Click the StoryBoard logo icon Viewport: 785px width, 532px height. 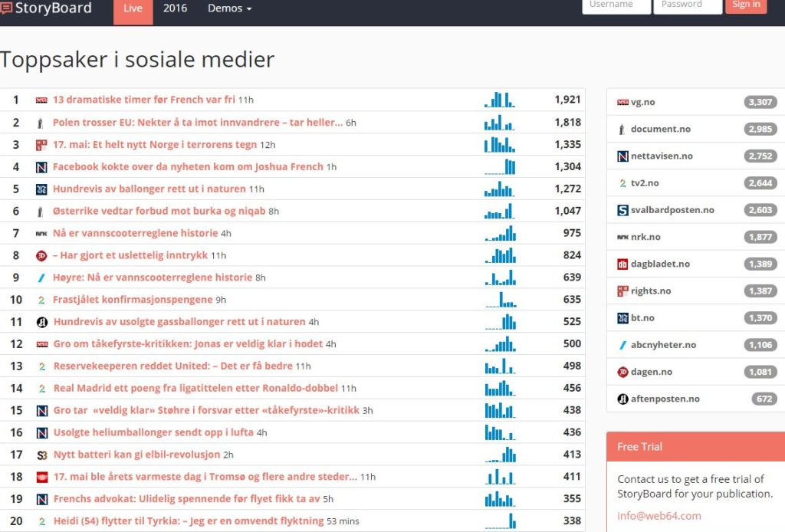point(6,8)
